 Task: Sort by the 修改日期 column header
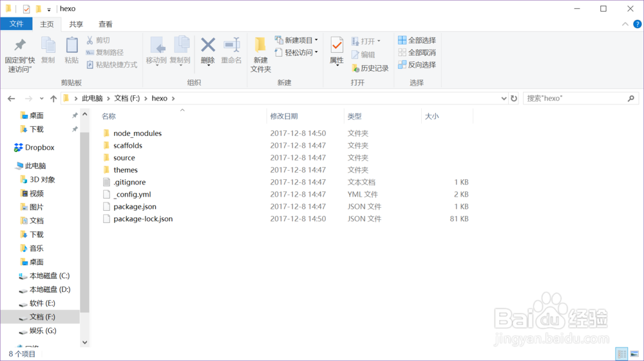click(x=284, y=117)
